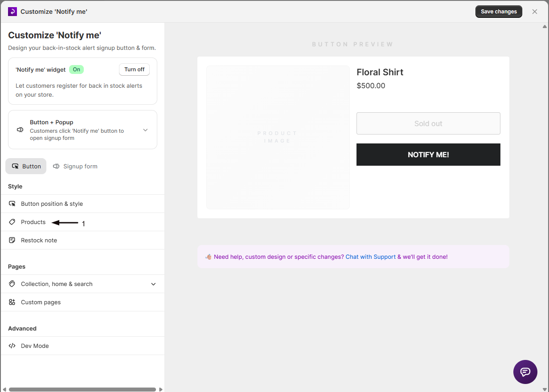Click the Restock note icon

(12, 240)
